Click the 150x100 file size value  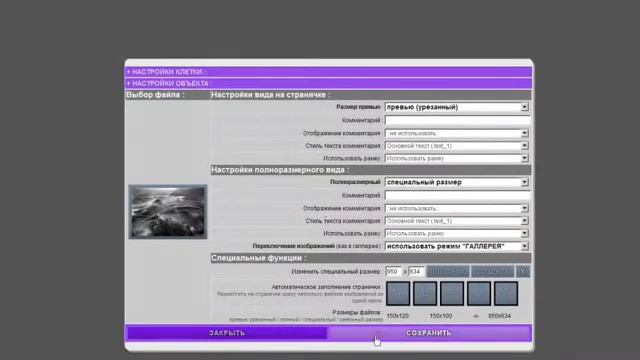pyautogui.click(x=441, y=316)
